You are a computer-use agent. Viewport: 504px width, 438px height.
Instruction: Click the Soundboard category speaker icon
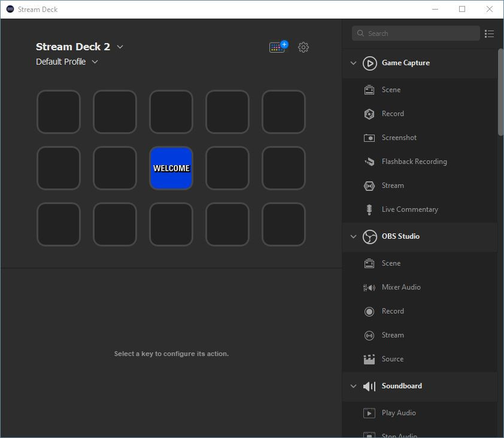tap(369, 386)
